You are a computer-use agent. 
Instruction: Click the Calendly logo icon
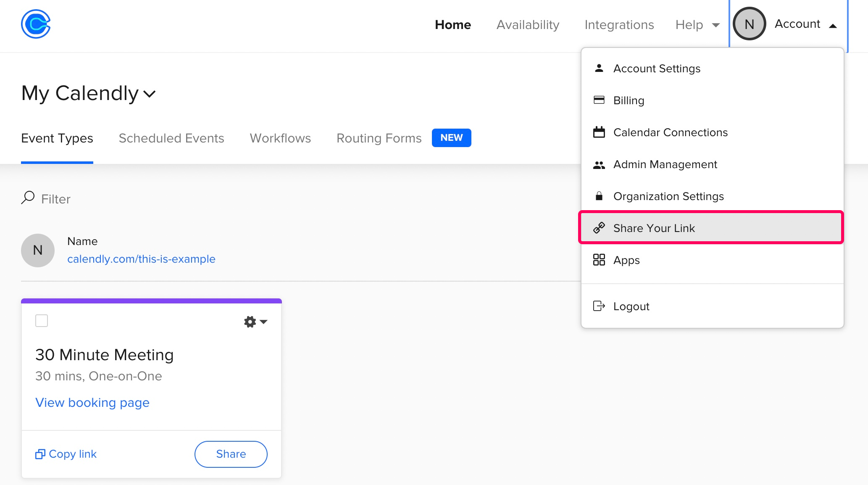[36, 24]
